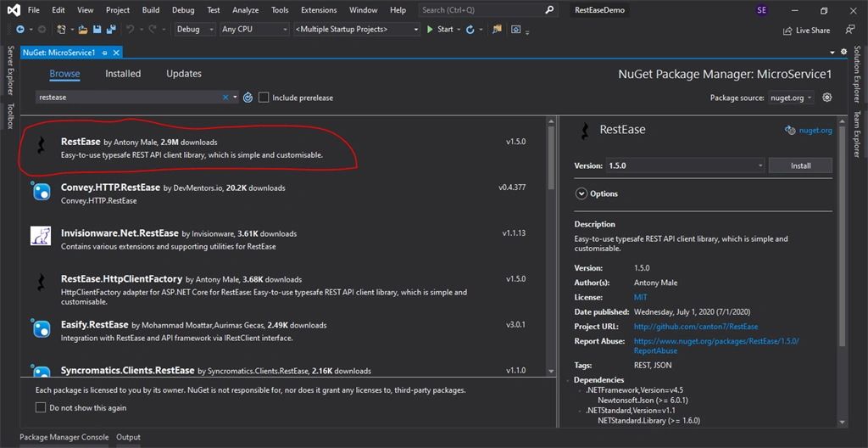This screenshot has width=868, height=448.
Task: Open the Output panel tab
Action: pyautogui.click(x=129, y=438)
